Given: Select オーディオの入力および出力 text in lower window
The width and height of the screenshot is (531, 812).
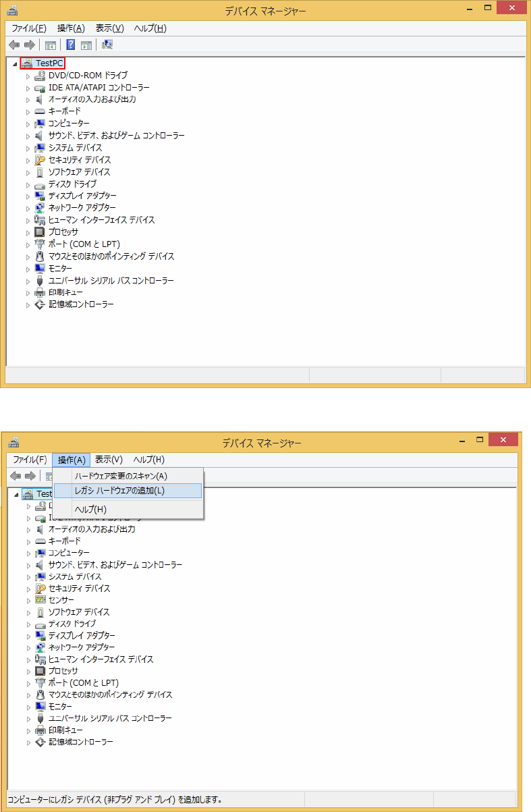Looking at the screenshot, I should (x=92, y=529).
